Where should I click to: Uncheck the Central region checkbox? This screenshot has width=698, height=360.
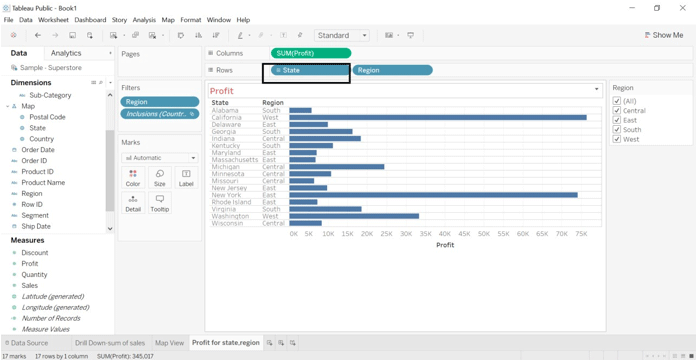[617, 111]
